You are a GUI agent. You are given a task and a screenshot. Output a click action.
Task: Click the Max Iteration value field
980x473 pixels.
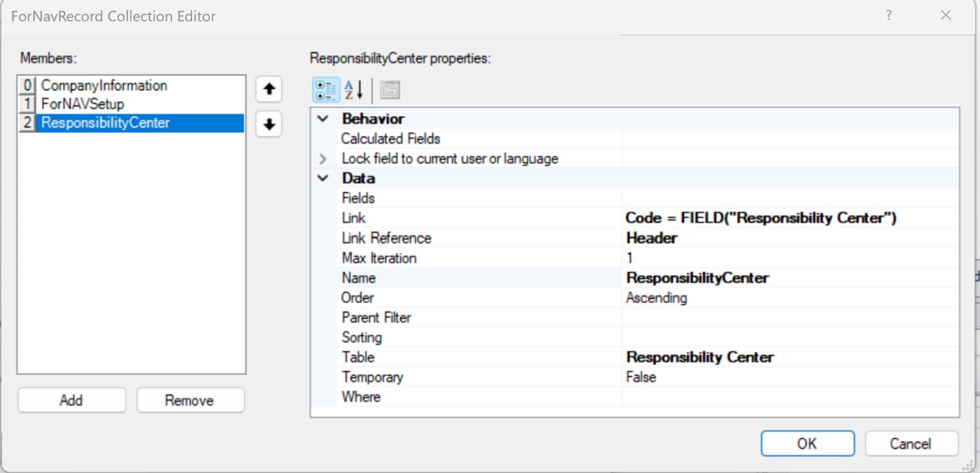(790, 258)
